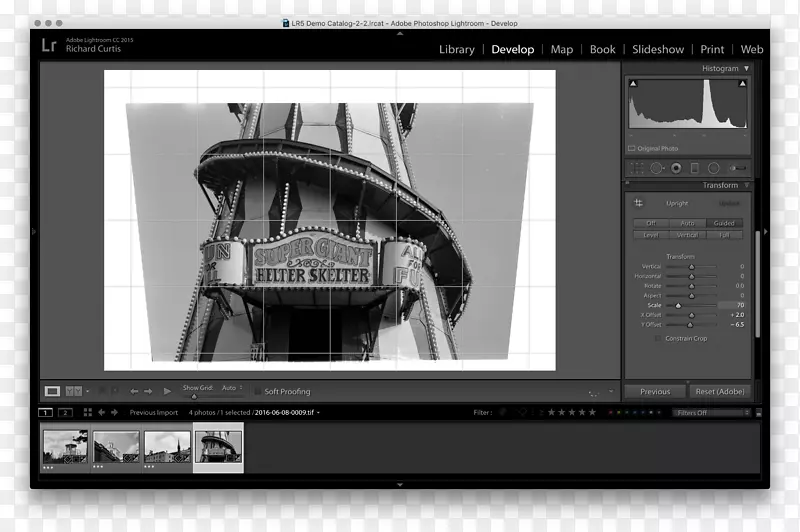Open filmstrip source dropdown next to 2016-06-08-0009.tif

[x=318, y=413]
